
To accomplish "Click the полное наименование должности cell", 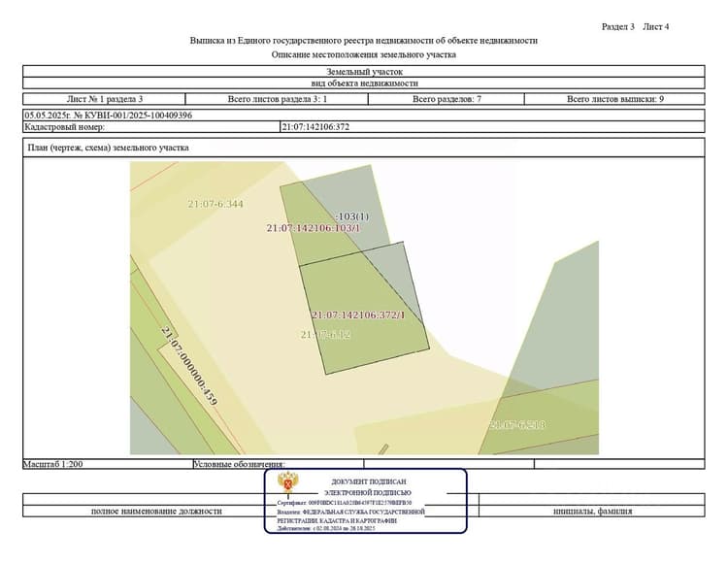I will (156, 511).
